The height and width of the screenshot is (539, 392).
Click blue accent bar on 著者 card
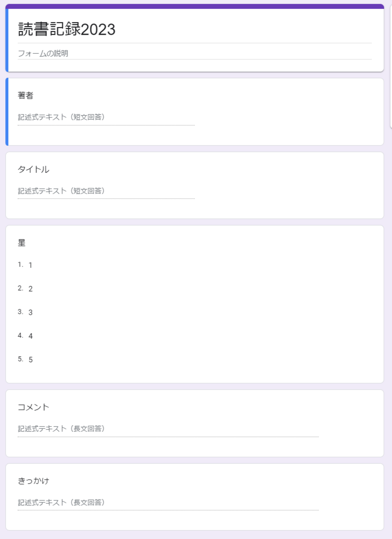point(7,112)
